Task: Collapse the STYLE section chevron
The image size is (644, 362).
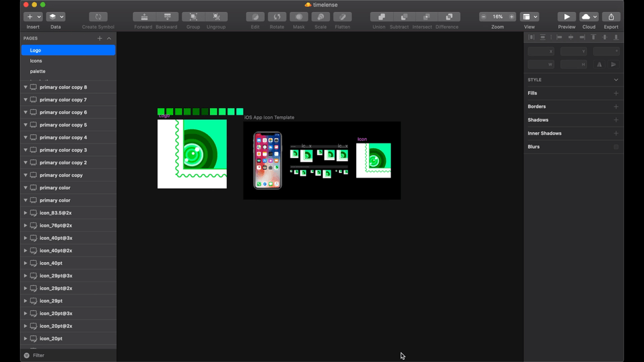Action: [x=616, y=80]
